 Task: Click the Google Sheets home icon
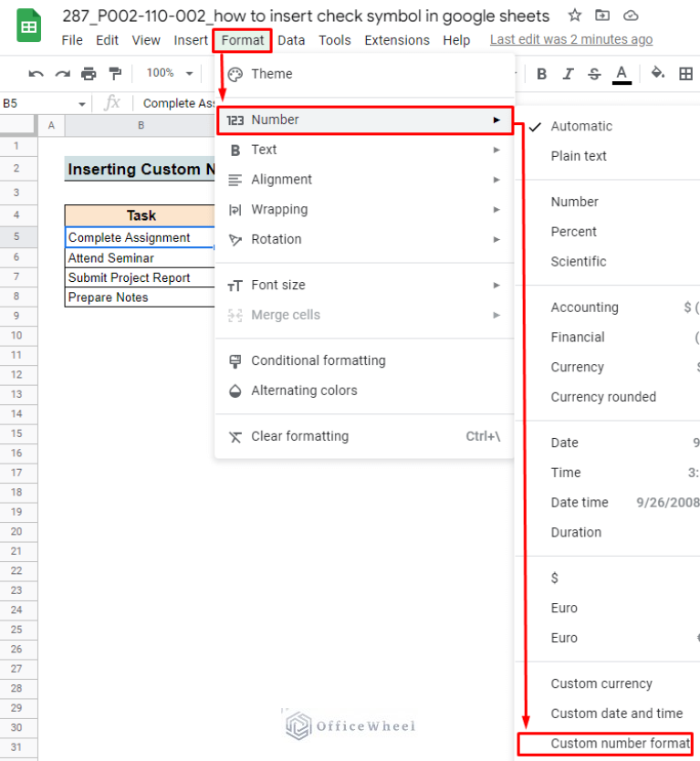pyautogui.click(x=28, y=25)
